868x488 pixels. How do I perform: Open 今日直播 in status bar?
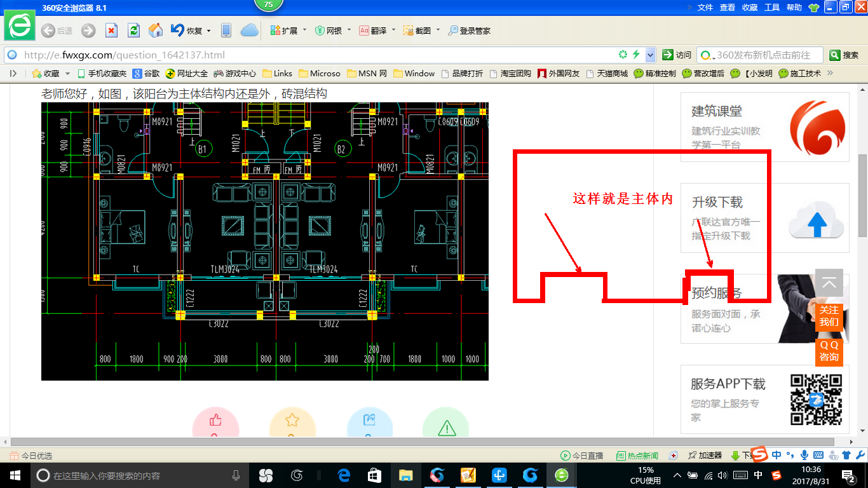581,456
